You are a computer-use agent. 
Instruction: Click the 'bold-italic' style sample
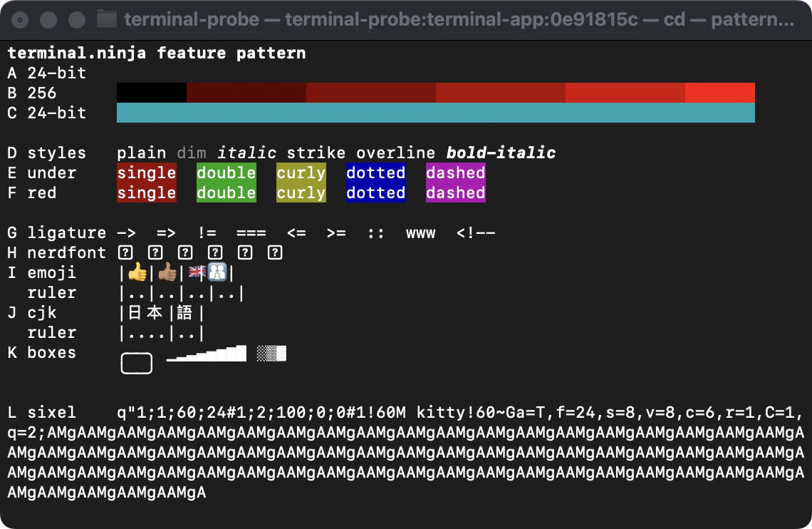pyautogui.click(x=501, y=153)
